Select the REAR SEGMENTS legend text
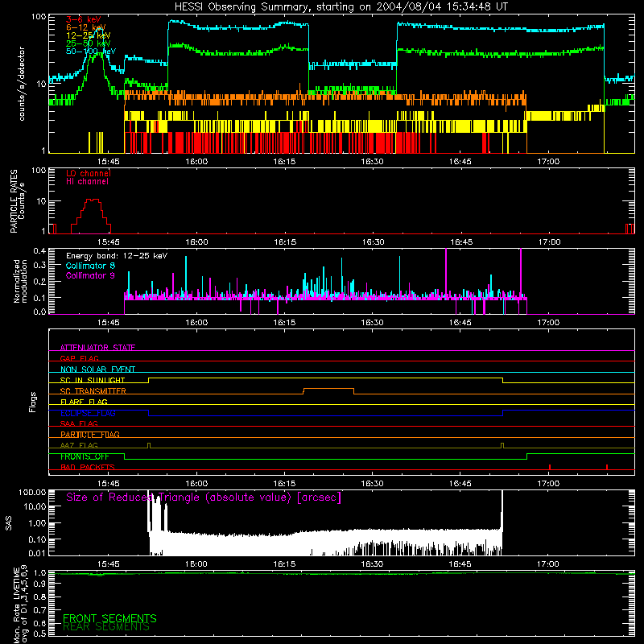The image size is (644, 644). 106,627
